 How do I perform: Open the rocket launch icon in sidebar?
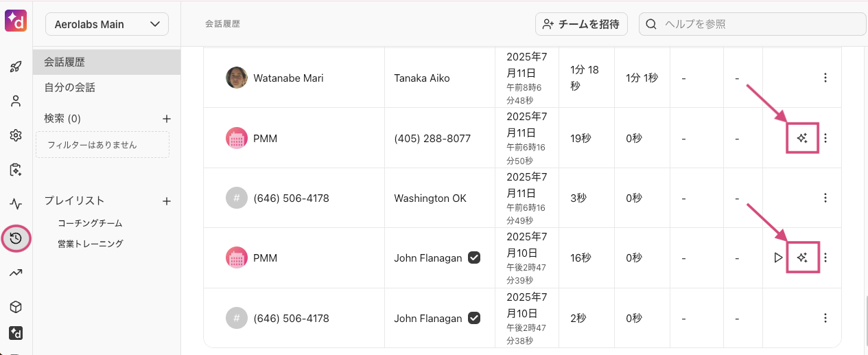tap(16, 67)
